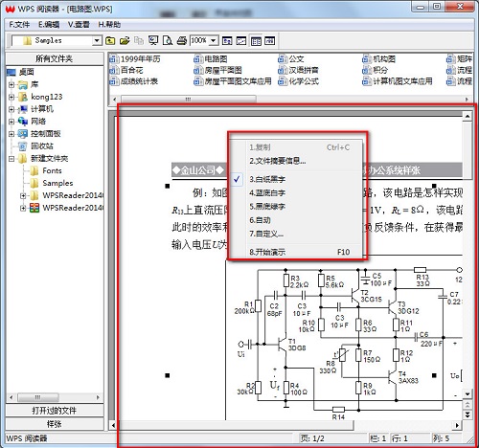
Task: Click the 样张 panel button
Action: [55, 424]
